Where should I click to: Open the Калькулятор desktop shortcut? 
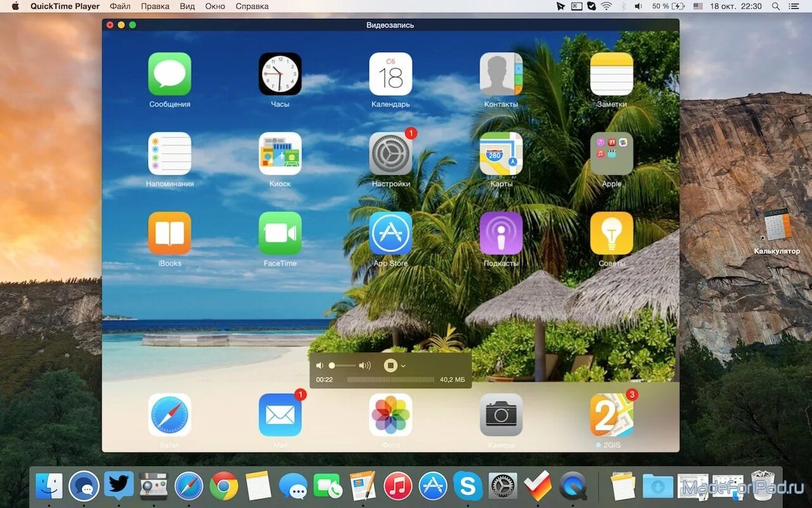[776, 232]
